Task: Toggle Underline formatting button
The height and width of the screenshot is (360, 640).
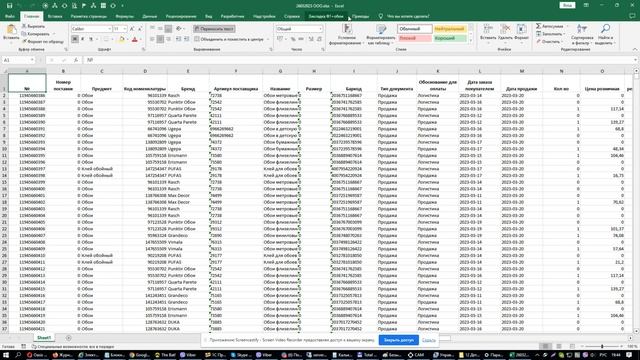Action: tap(91, 39)
